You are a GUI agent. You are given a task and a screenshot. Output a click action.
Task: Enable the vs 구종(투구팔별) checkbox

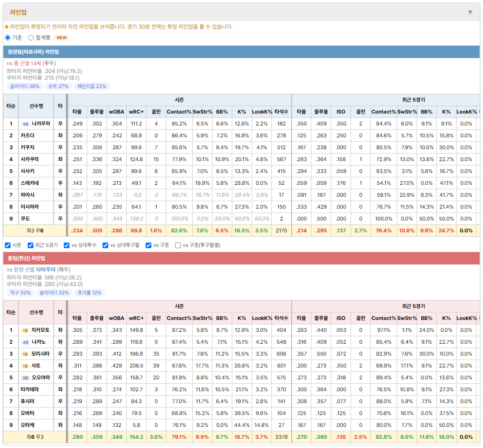[178, 245]
